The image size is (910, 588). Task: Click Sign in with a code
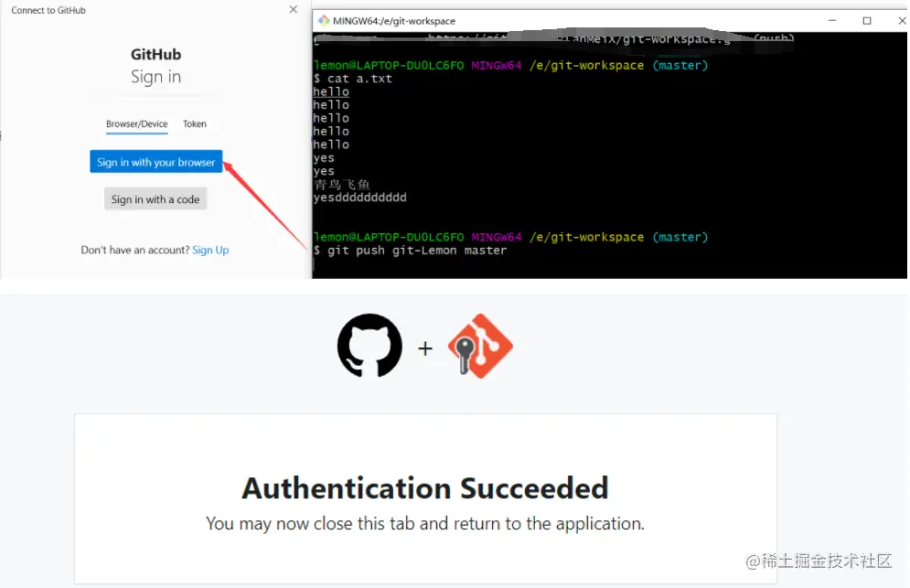tap(155, 199)
